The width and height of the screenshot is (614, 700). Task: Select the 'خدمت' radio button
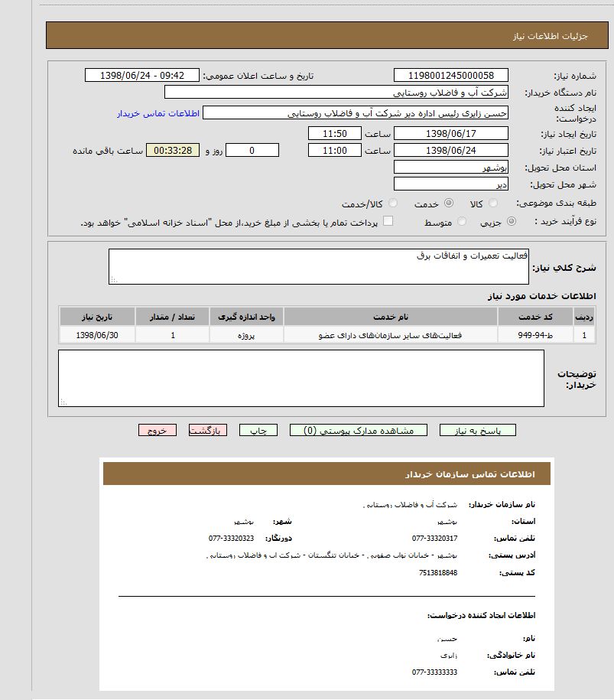(x=448, y=203)
